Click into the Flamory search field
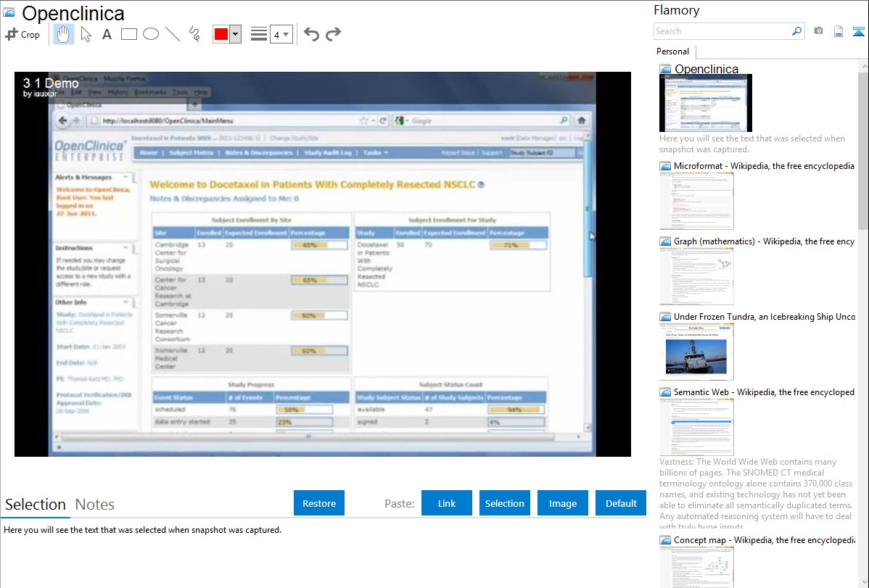The width and height of the screenshot is (869, 588). 722,31
